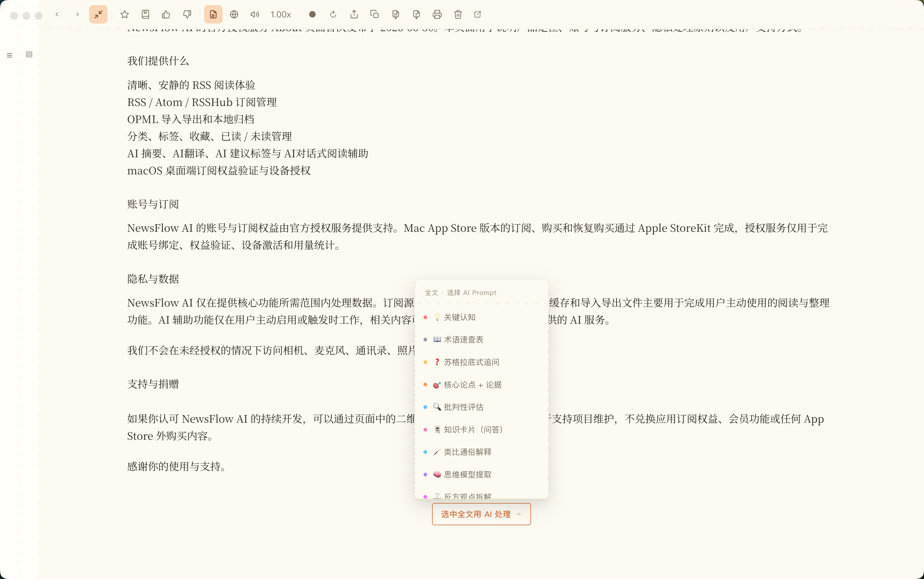Open the article in external browser
924x579 pixels.
pos(478,15)
